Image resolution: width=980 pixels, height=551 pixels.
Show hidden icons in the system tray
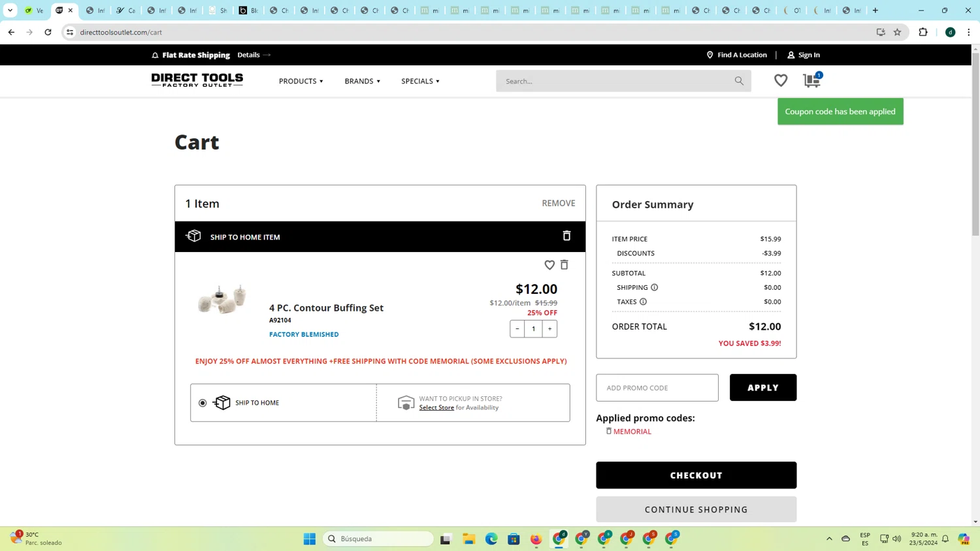tap(829, 539)
